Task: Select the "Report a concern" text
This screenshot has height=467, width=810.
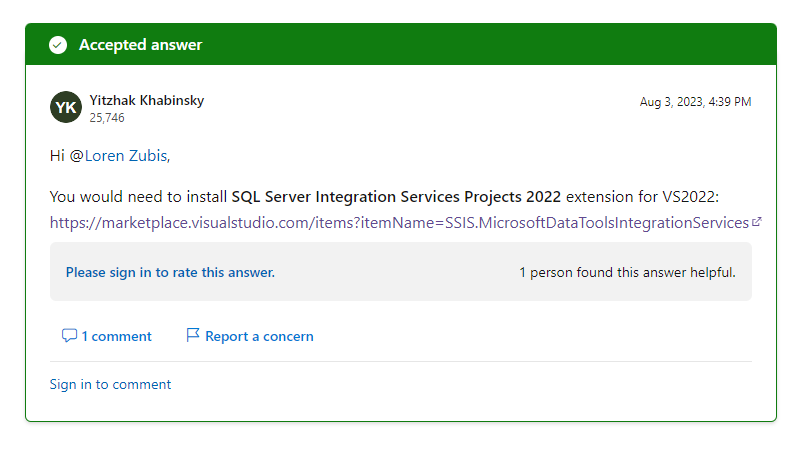Action: [259, 336]
